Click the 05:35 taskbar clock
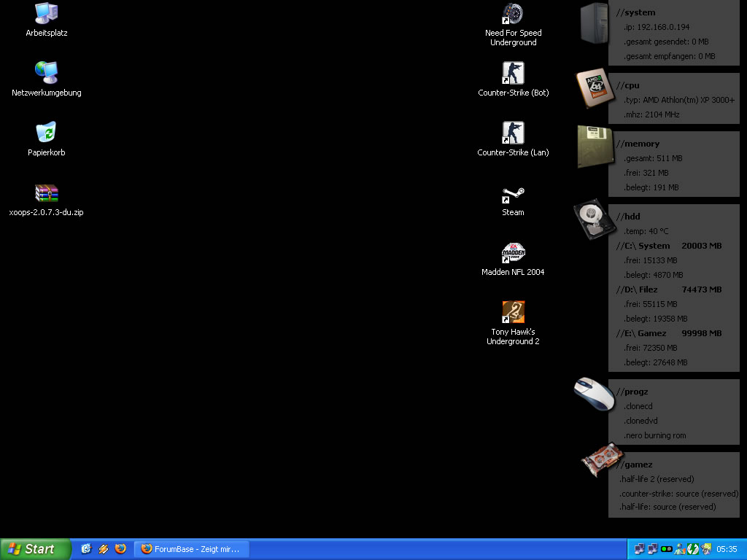Screen dimensions: 747x560 click(x=727, y=549)
